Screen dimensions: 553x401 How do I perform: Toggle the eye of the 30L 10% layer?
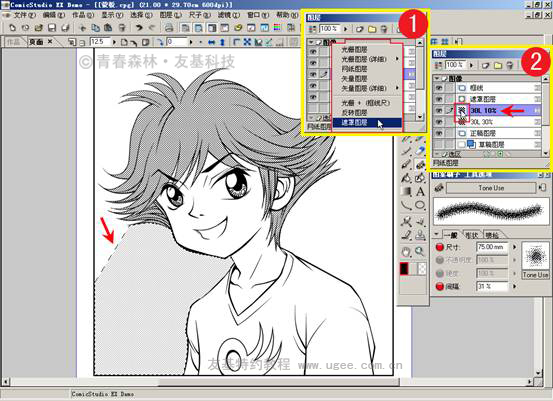tap(438, 110)
